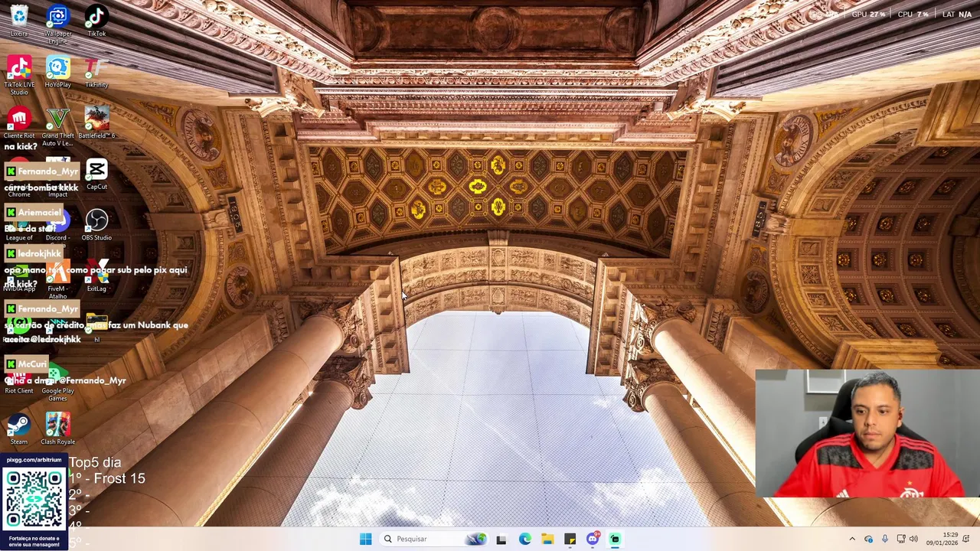This screenshot has height=551, width=980.
Task: Select the Grand Theft Auto V shortcut
Action: click(x=57, y=126)
